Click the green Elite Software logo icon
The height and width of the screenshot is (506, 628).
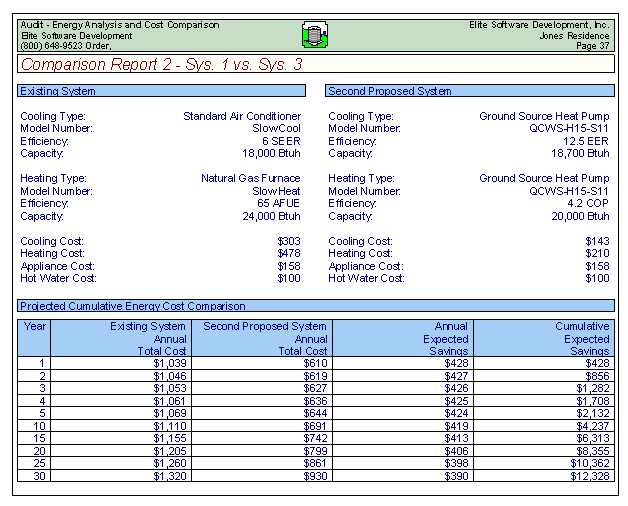click(315, 36)
